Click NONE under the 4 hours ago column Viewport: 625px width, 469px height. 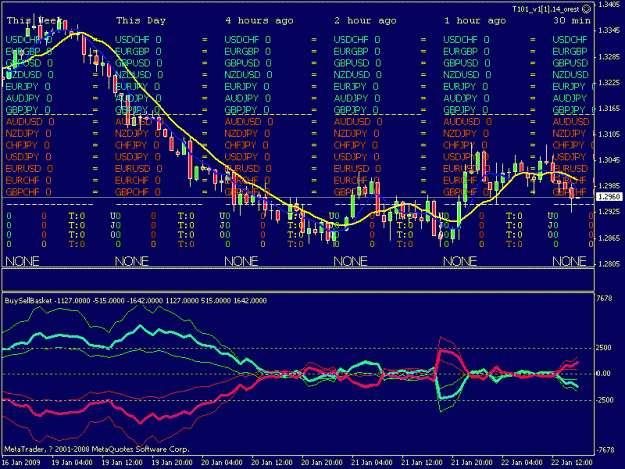click(x=241, y=261)
